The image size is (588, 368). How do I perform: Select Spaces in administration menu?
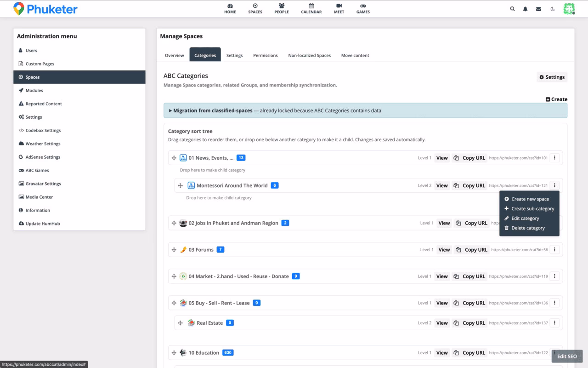click(79, 77)
